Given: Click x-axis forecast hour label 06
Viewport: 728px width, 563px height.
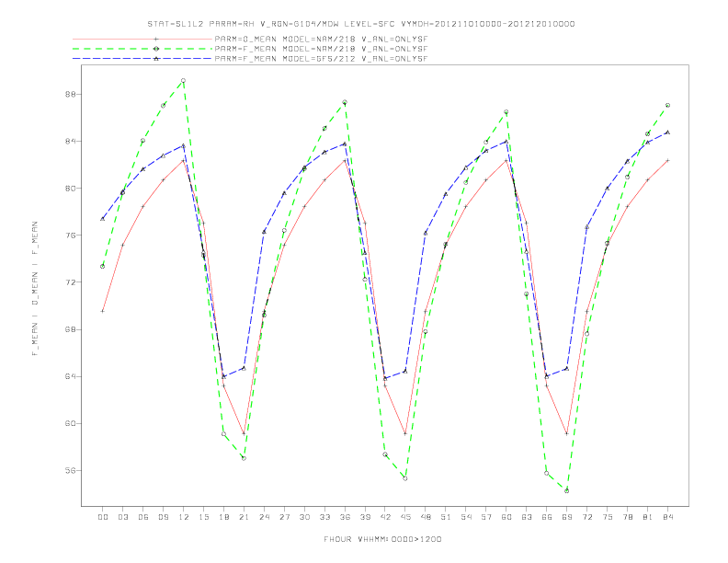Looking at the screenshot, I should point(143,517).
